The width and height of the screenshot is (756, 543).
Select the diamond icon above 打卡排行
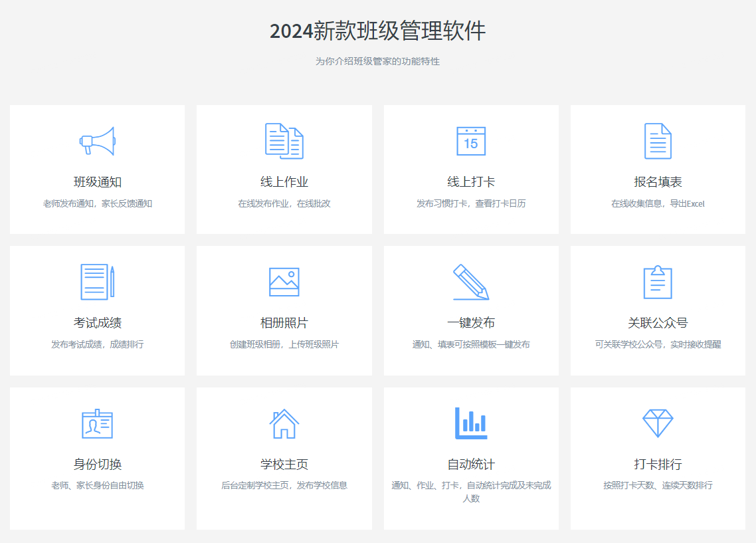658,423
